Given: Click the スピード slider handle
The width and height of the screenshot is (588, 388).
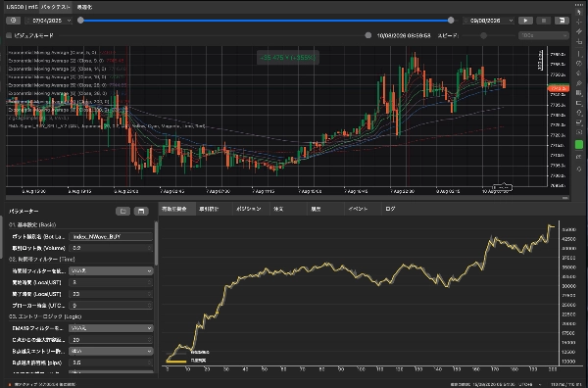Looking at the screenshot, I should (483, 35).
